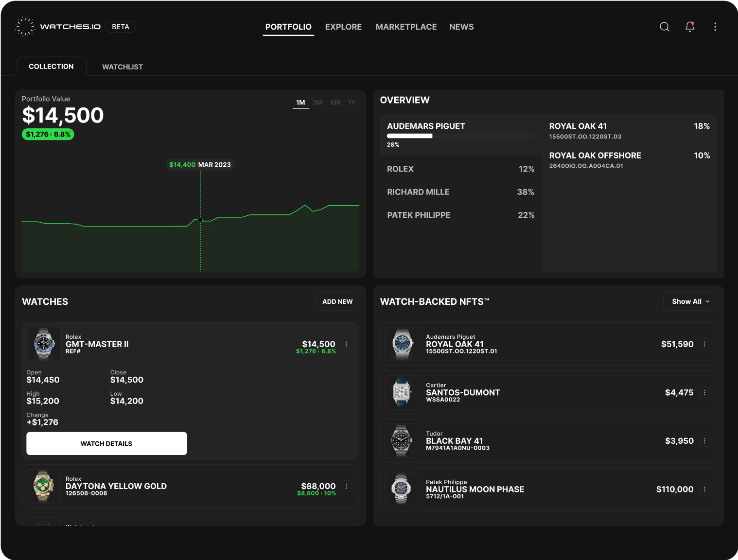
Task: Switch to the Collection tab
Action: [51, 66]
